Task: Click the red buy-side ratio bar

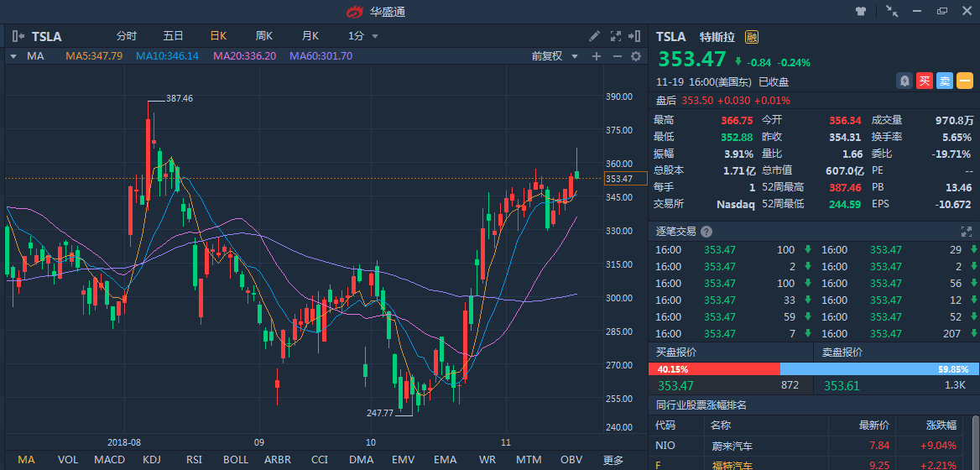Action: (713, 369)
